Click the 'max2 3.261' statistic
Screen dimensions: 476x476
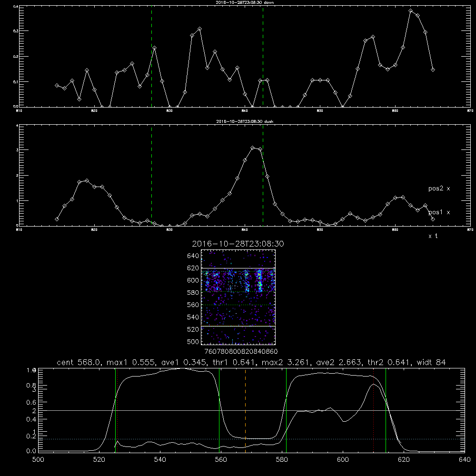pos(285,362)
